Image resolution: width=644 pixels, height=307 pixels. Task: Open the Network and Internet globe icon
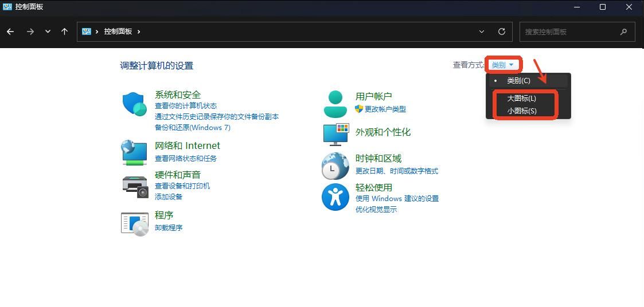tap(135, 153)
